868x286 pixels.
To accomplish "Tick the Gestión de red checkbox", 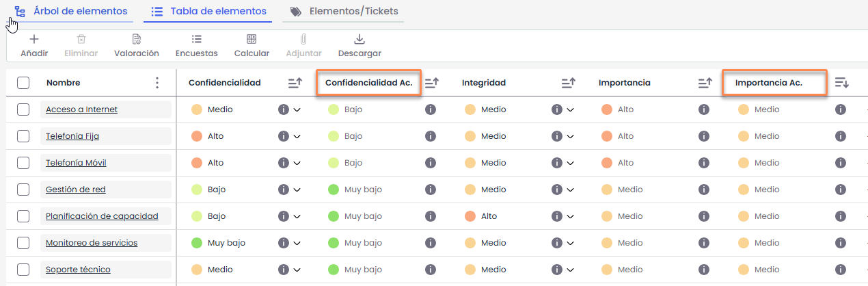I will 23,190.
